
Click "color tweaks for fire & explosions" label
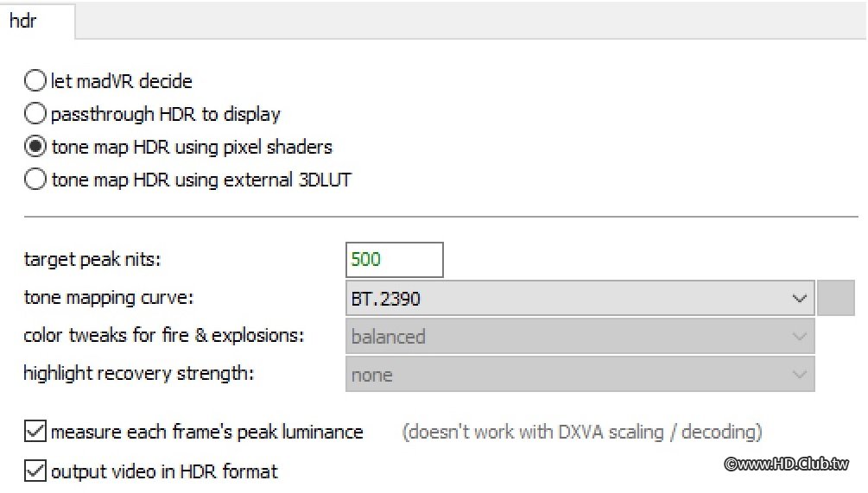[x=163, y=336]
